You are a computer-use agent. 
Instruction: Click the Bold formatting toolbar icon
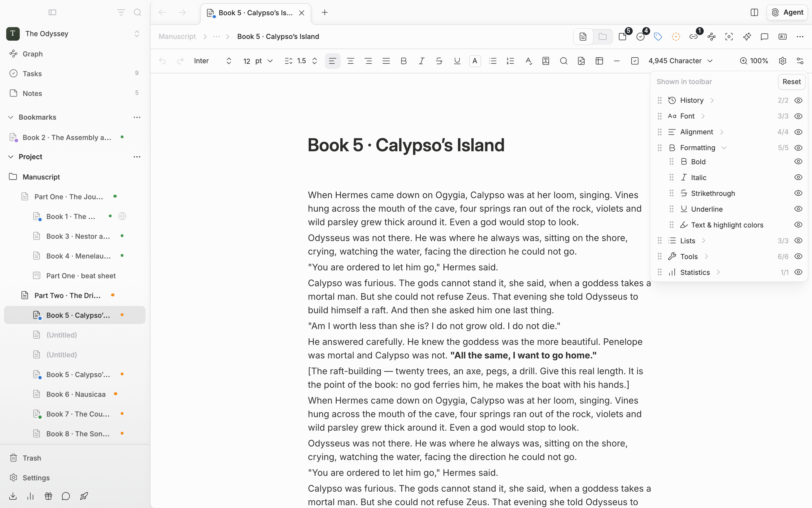404,61
